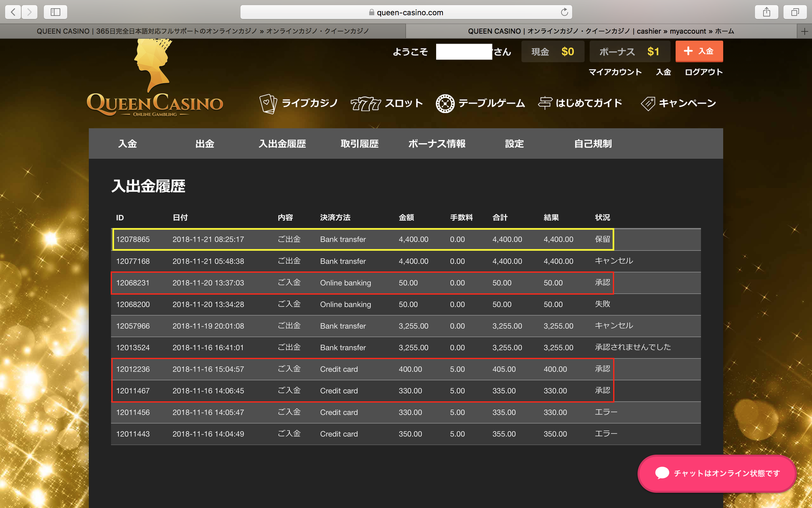Click the address bar queen-casino.com
This screenshot has height=508, width=812.
point(406,12)
